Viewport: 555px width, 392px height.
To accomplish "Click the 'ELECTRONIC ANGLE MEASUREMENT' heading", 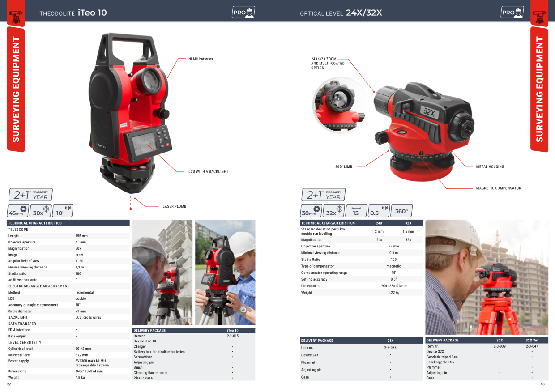I will (38, 286).
